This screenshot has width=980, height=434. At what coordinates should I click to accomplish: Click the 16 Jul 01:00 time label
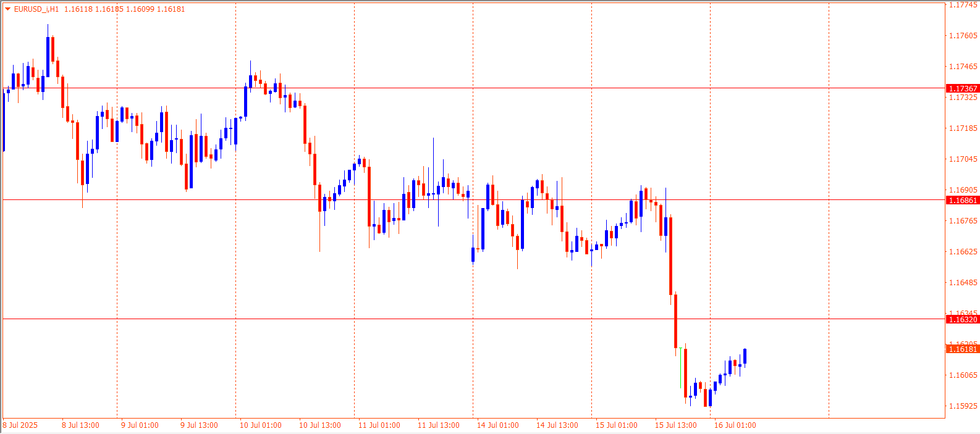point(735,425)
